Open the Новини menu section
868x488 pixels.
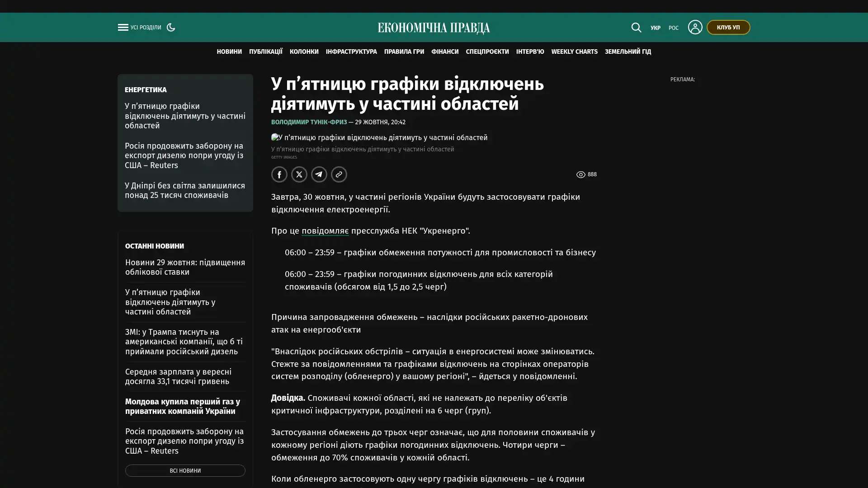(x=229, y=52)
